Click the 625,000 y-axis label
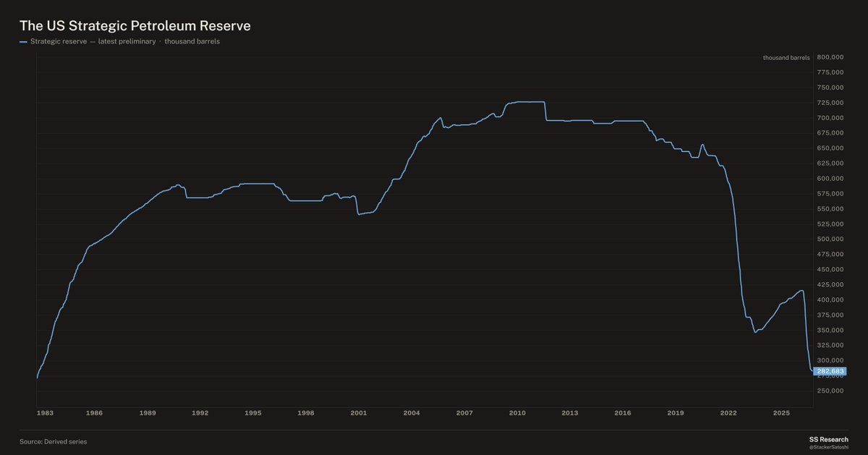 coord(830,163)
